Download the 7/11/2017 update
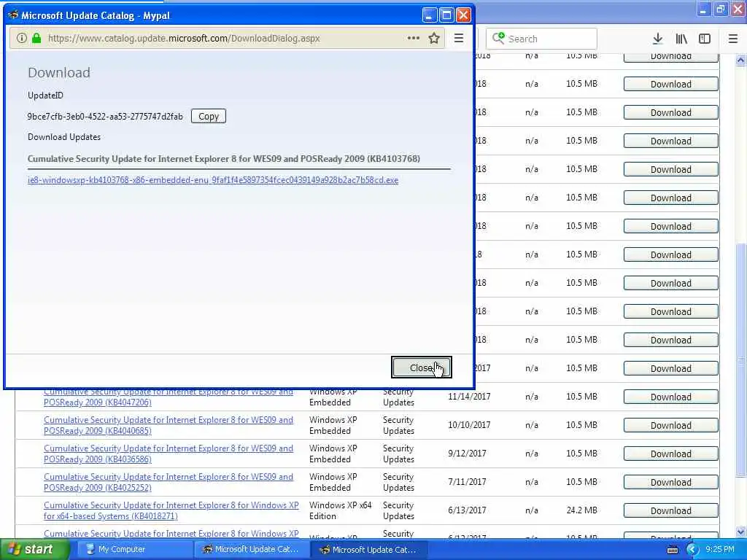747x560 pixels. tap(671, 483)
